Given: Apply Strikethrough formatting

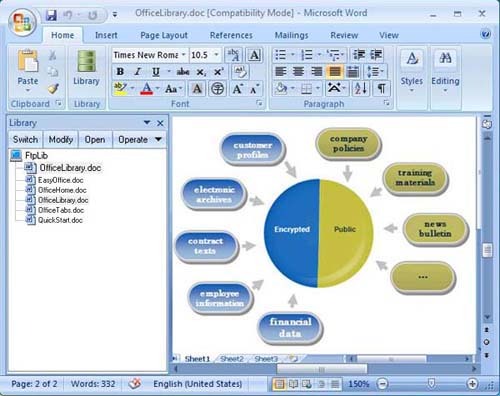Looking at the screenshot, I should [183, 72].
